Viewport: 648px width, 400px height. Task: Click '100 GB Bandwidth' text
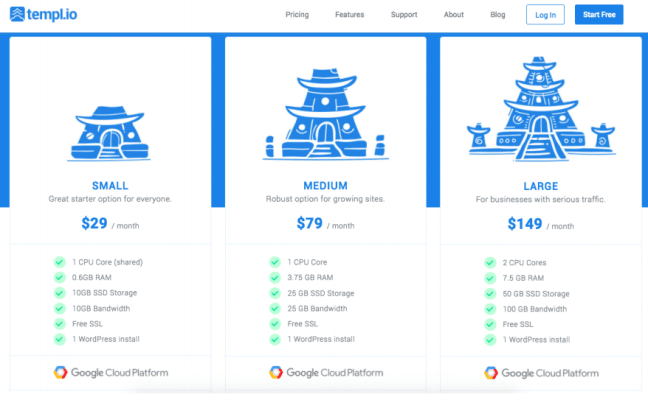coord(535,309)
